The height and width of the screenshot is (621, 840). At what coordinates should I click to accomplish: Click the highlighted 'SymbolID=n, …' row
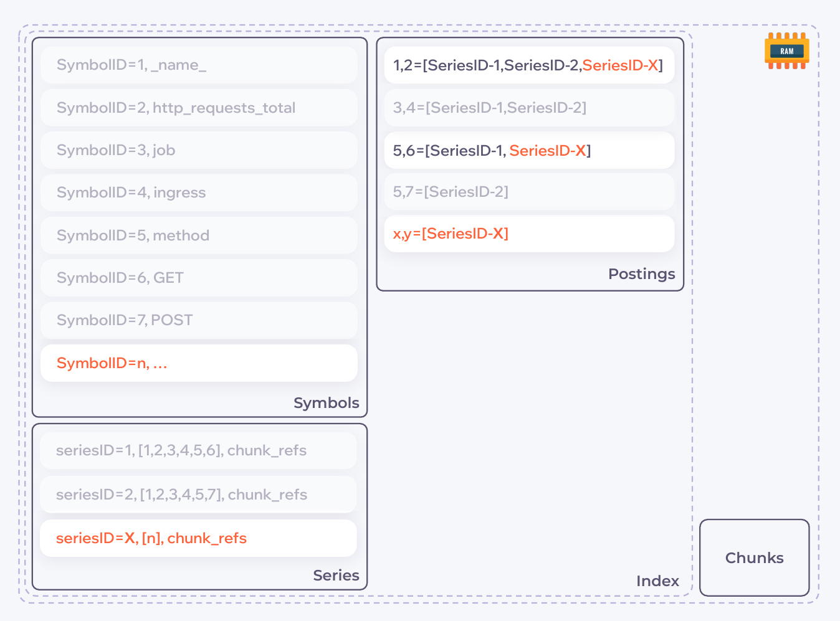199,363
